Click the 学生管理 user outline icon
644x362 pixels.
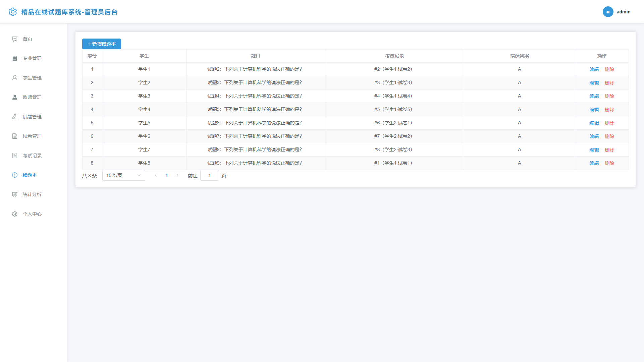pyautogui.click(x=15, y=78)
